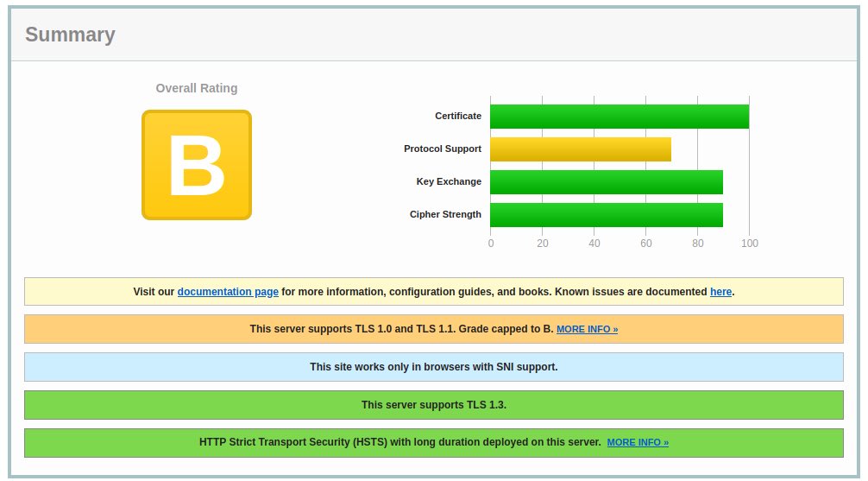The width and height of the screenshot is (868, 481).
Task: Click the 80 axis label on chart
Action: pos(698,244)
